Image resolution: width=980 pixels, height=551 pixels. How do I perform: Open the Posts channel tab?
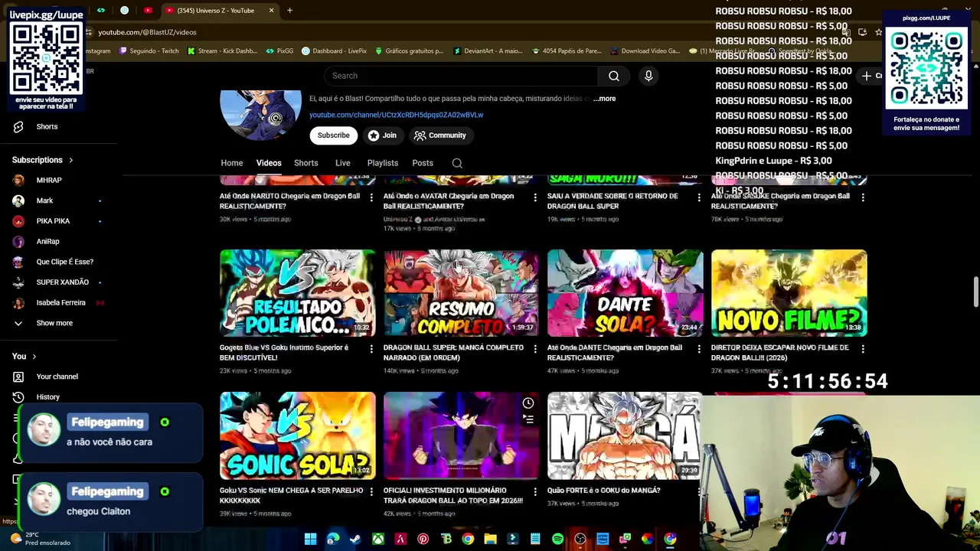(423, 163)
